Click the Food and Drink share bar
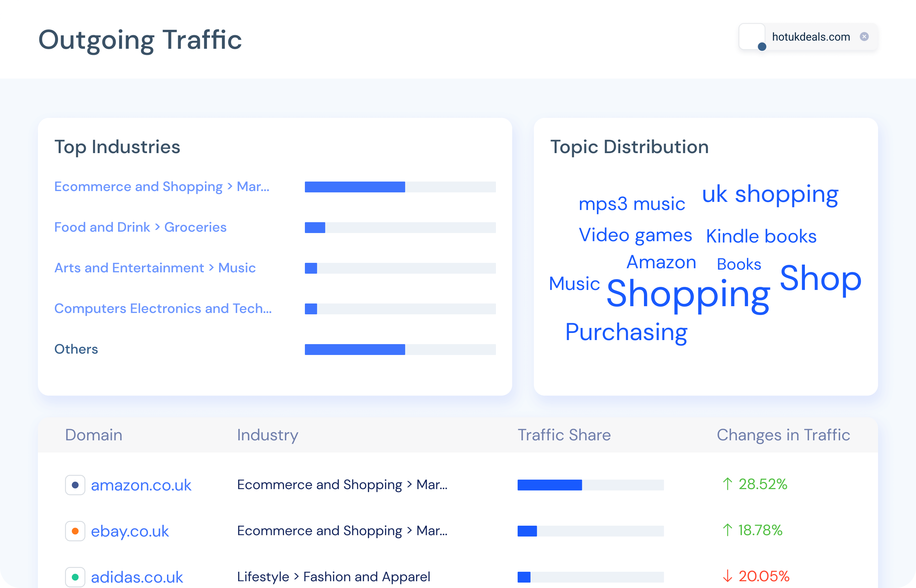Viewport: 916px width, 588px height. 400,228
